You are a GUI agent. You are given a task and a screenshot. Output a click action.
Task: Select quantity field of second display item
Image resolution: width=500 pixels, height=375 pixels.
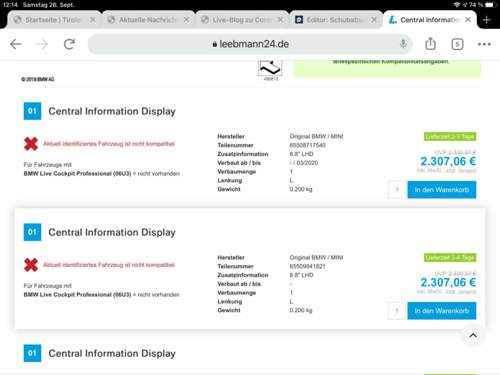pyautogui.click(x=397, y=311)
